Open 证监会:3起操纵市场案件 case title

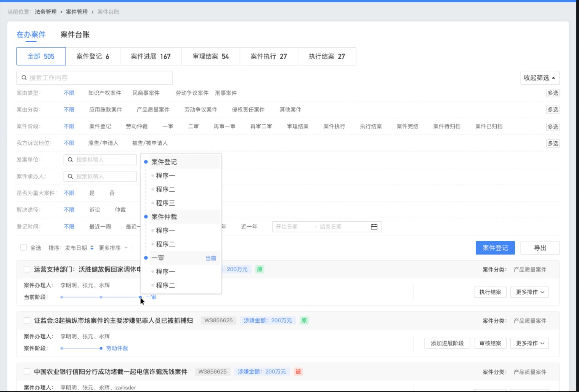[113, 320]
